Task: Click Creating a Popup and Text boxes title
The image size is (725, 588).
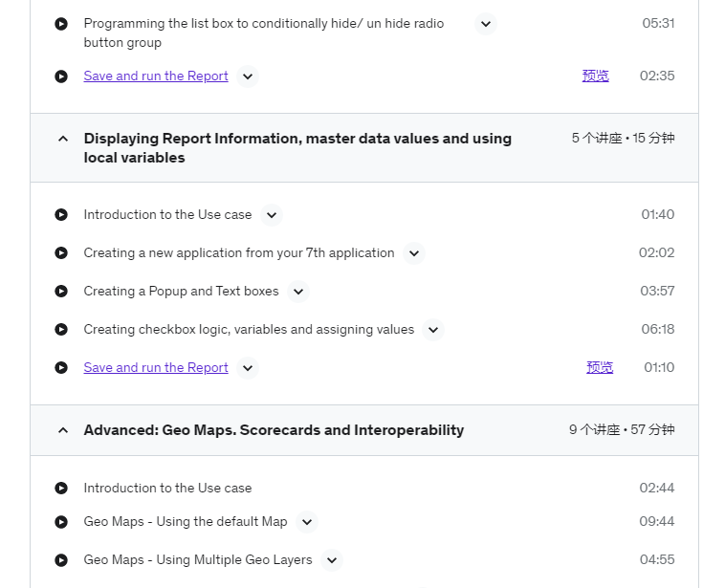Action: pos(182,292)
